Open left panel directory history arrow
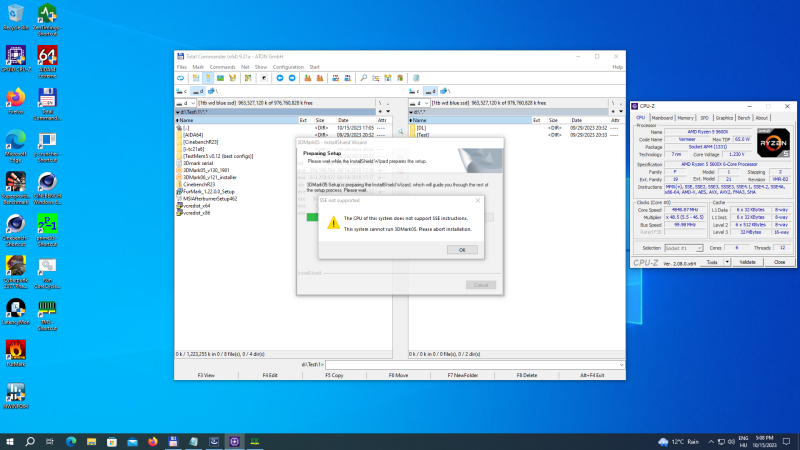This screenshot has width=800, height=450. pos(388,112)
